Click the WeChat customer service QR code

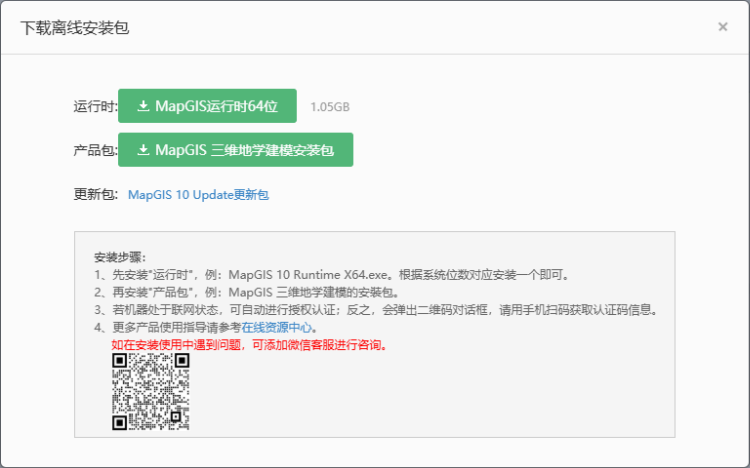pyautogui.click(x=150, y=392)
